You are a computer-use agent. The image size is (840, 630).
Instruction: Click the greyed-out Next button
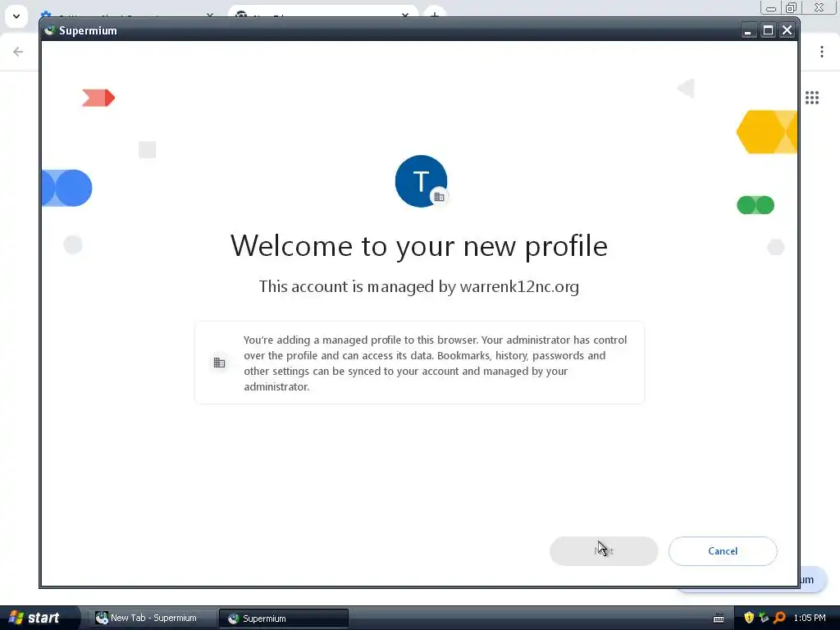(603, 550)
